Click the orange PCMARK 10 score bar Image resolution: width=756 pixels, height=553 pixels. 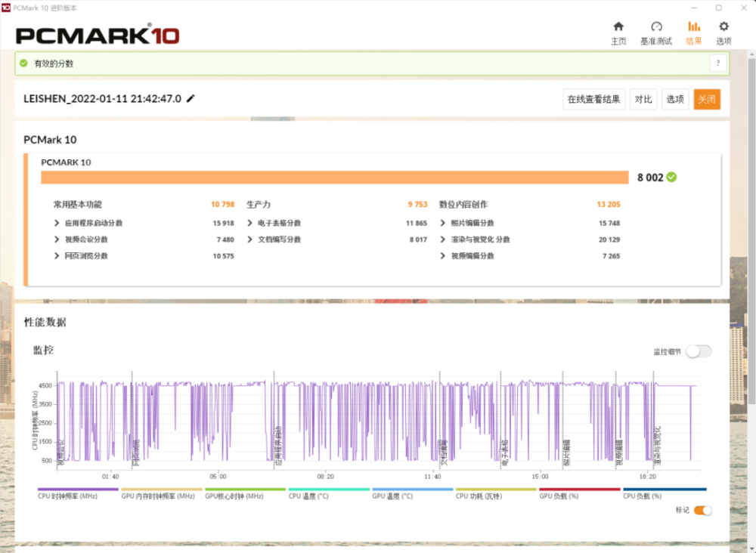pyautogui.click(x=335, y=178)
